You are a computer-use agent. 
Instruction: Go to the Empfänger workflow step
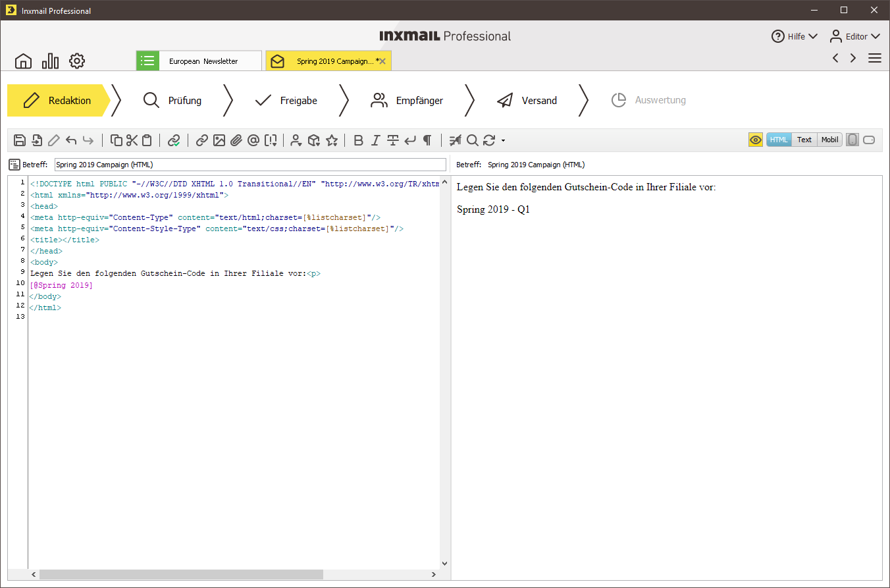tap(407, 100)
